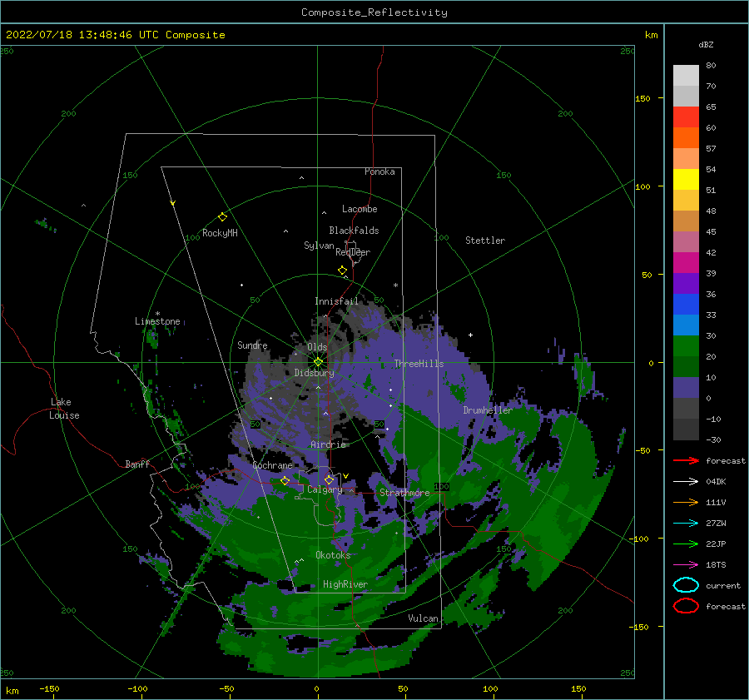Click the Drumheller label
This screenshot has width=749, height=700.
tap(488, 410)
